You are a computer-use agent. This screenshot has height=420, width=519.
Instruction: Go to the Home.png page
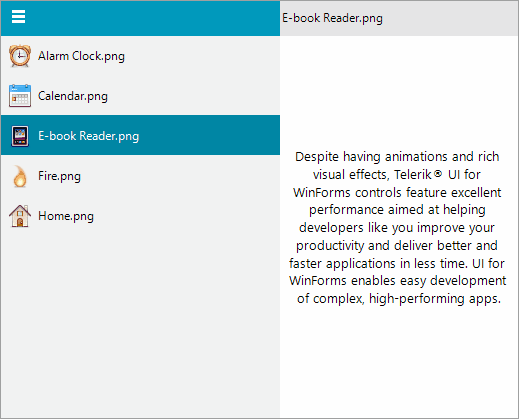(x=66, y=216)
